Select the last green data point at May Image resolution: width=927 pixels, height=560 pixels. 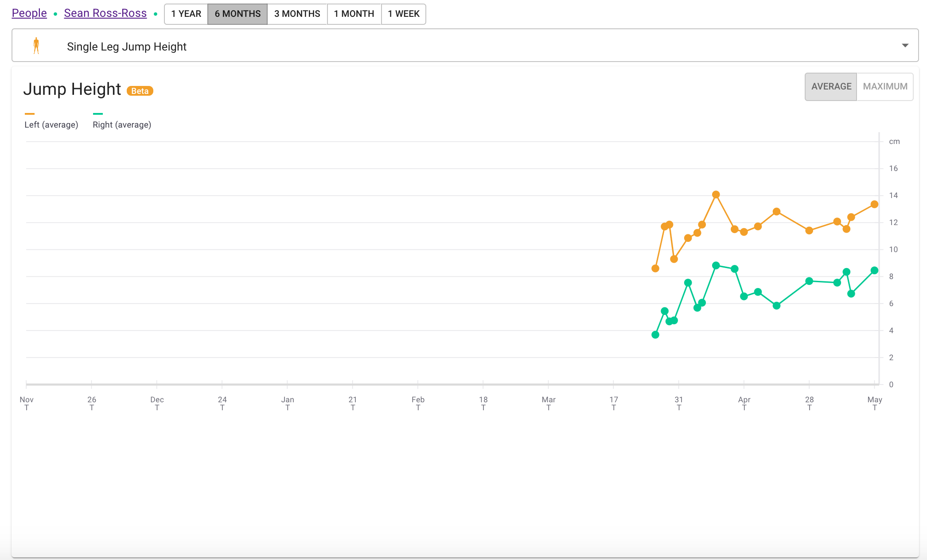pos(874,270)
